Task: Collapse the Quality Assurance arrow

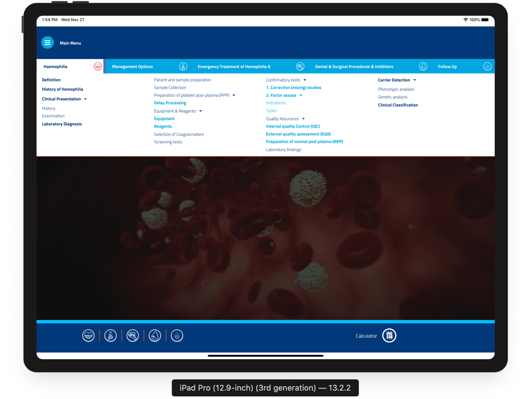Action: (303, 119)
